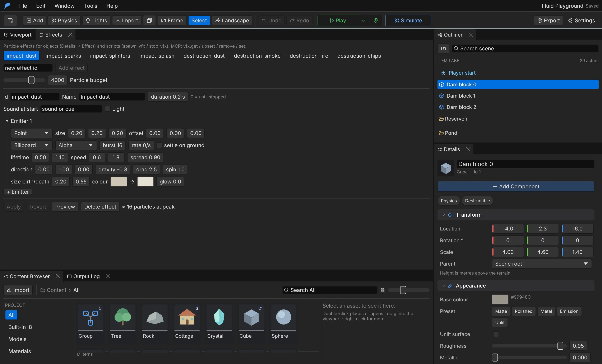This screenshot has height=364, width=602.
Task: Open the Base colour swatch
Action: (x=500, y=299)
